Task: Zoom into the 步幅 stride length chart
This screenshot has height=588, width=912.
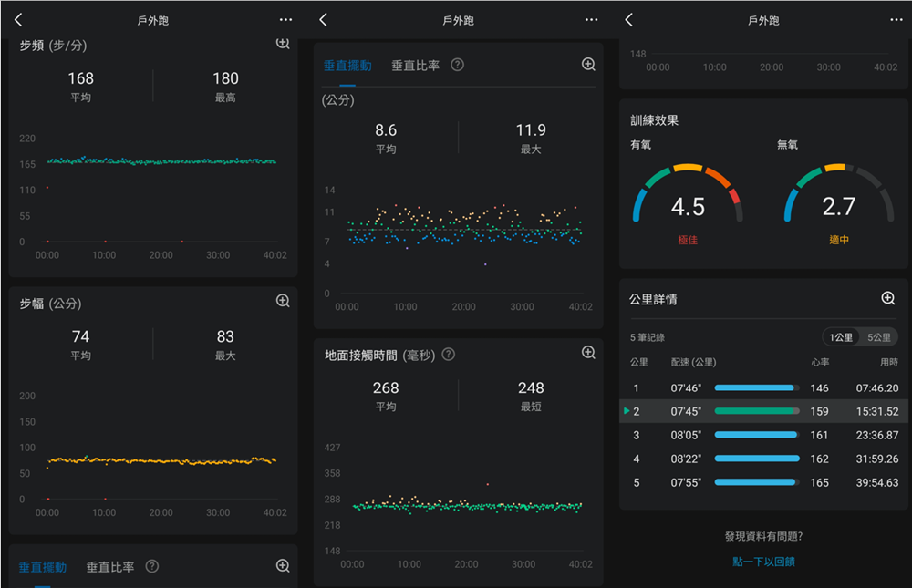Action: [283, 301]
